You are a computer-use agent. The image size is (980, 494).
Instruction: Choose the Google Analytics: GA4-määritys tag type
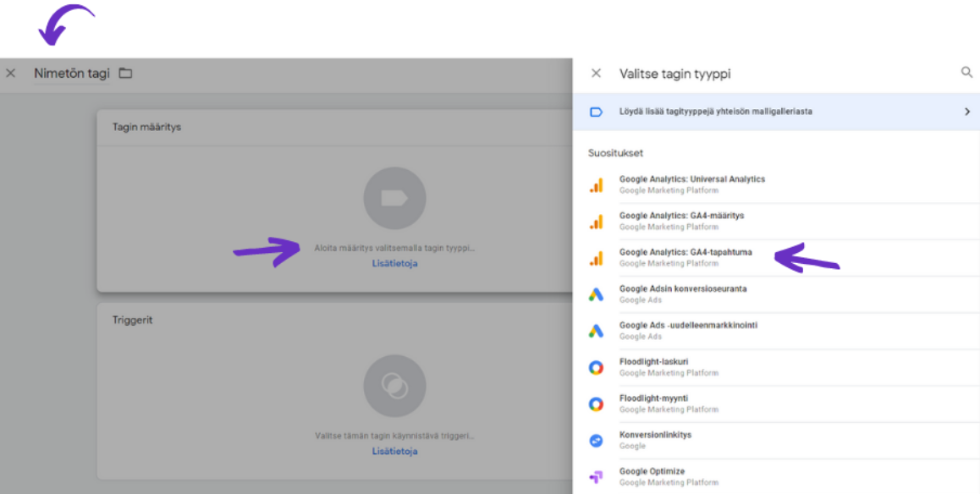685,220
